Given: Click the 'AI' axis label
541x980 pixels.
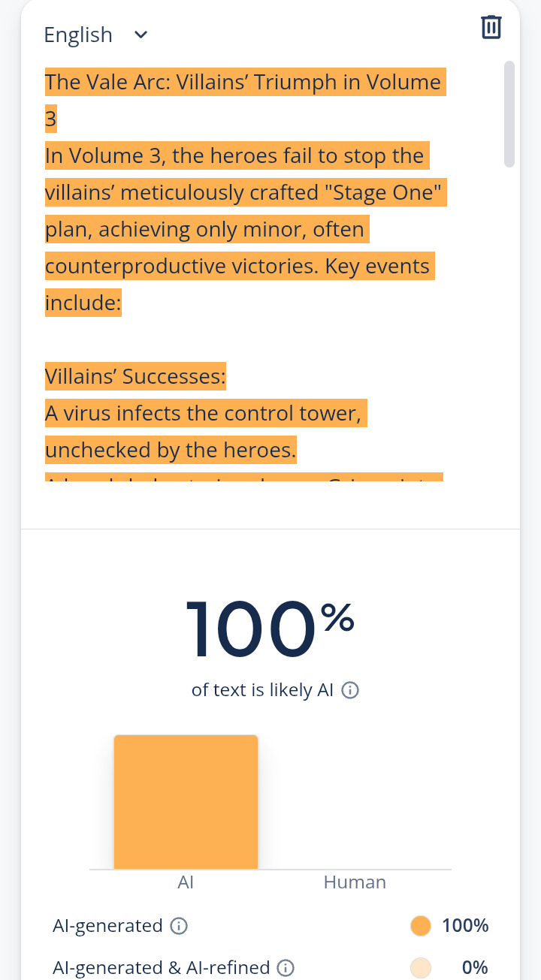Looking at the screenshot, I should click(x=186, y=882).
